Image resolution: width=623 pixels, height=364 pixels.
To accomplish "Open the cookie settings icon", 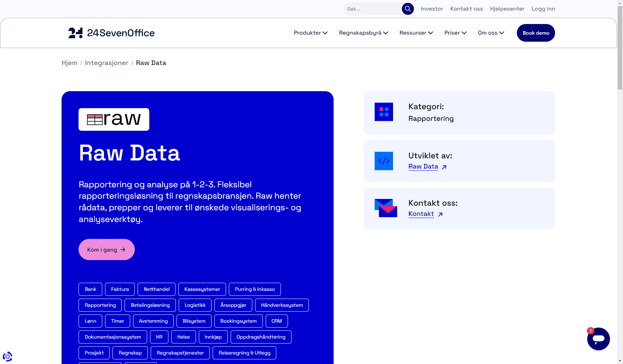I will [x=7, y=357].
